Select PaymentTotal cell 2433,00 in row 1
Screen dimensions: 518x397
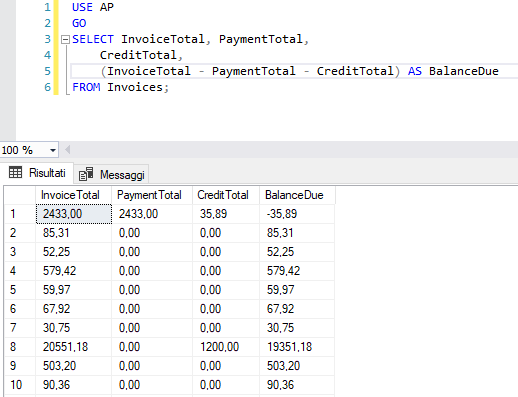coord(152,214)
